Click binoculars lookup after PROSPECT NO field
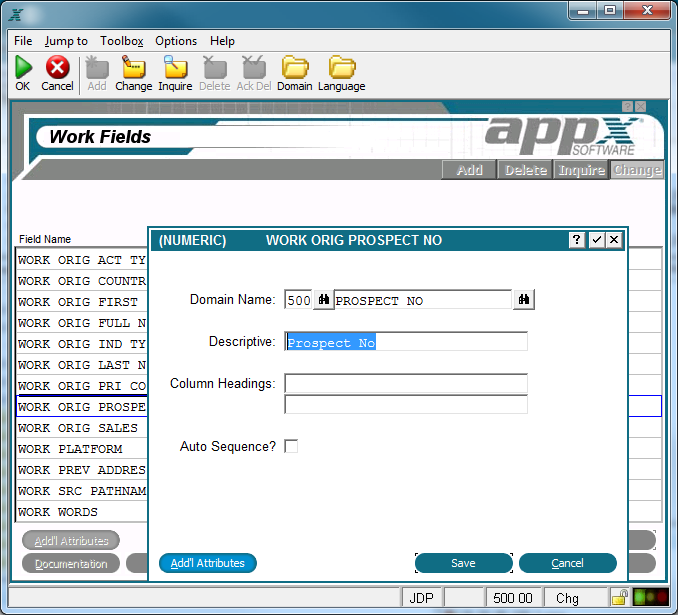 click(524, 300)
